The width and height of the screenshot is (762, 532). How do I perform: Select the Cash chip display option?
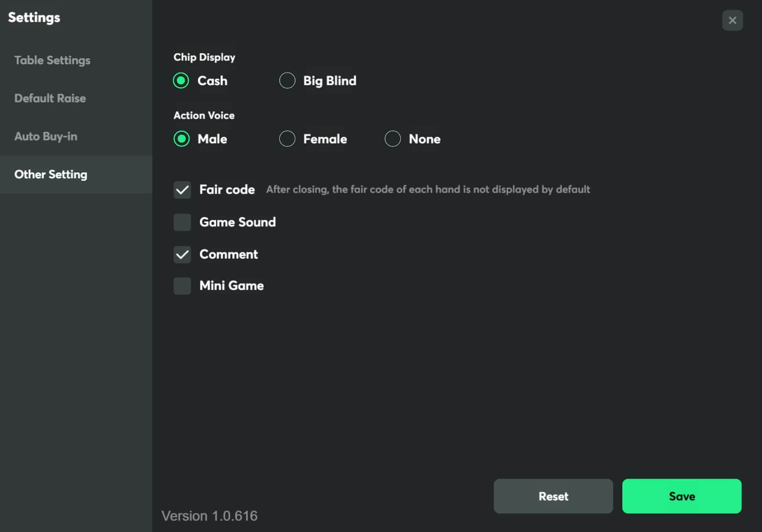[181, 81]
